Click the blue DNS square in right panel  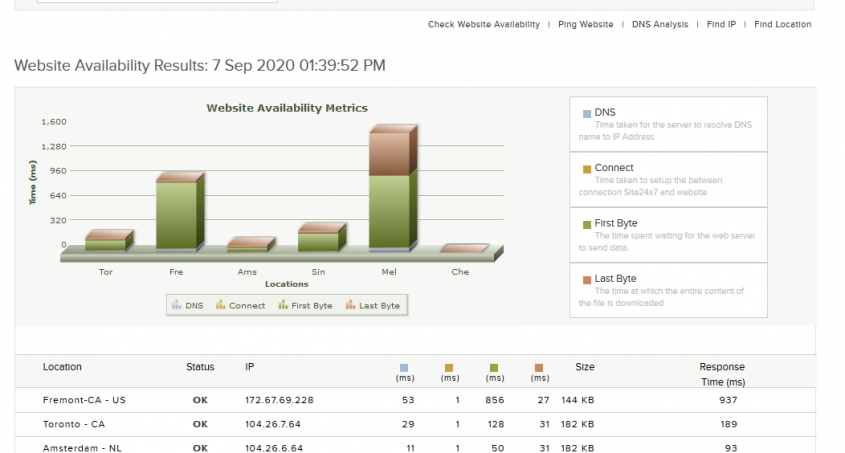[586, 113]
